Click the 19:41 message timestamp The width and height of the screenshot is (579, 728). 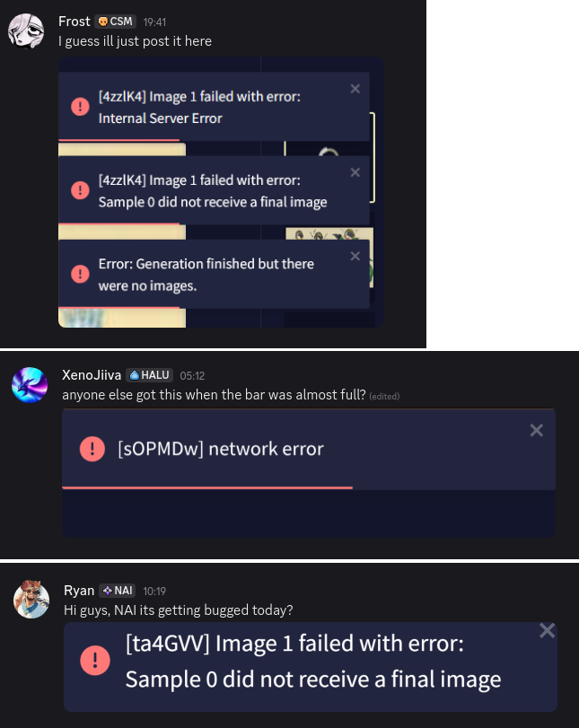point(154,22)
